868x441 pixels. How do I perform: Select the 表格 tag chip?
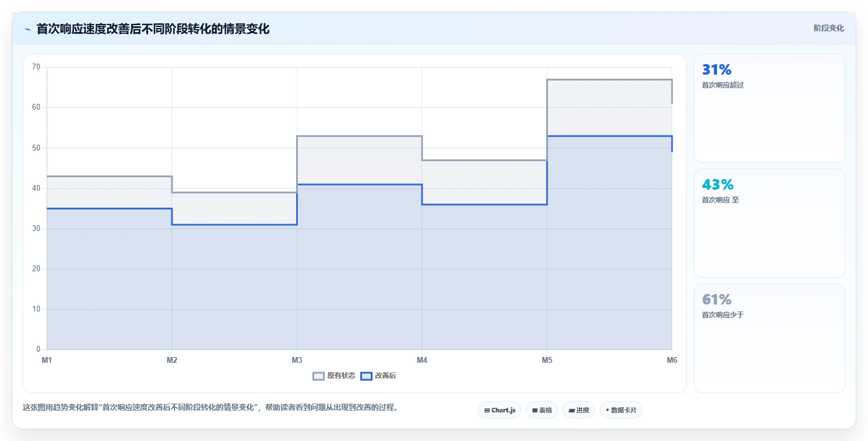coord(542,410)
